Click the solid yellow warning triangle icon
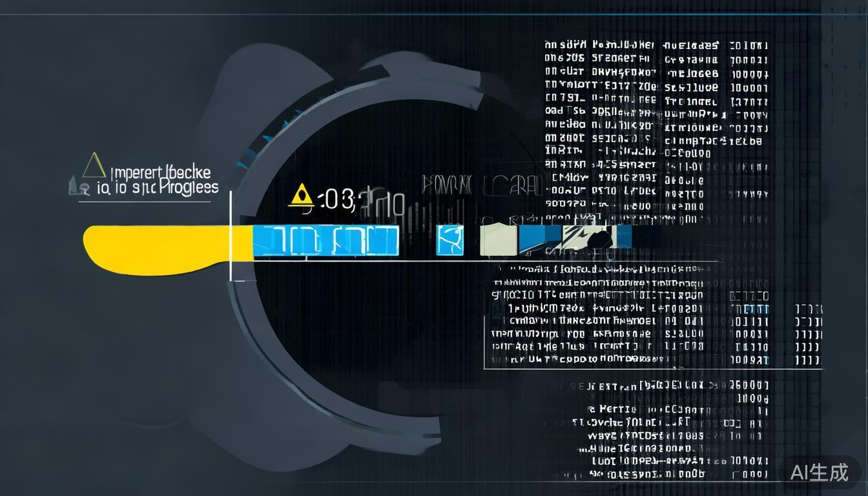868x496 pixels. pos(301,195)
